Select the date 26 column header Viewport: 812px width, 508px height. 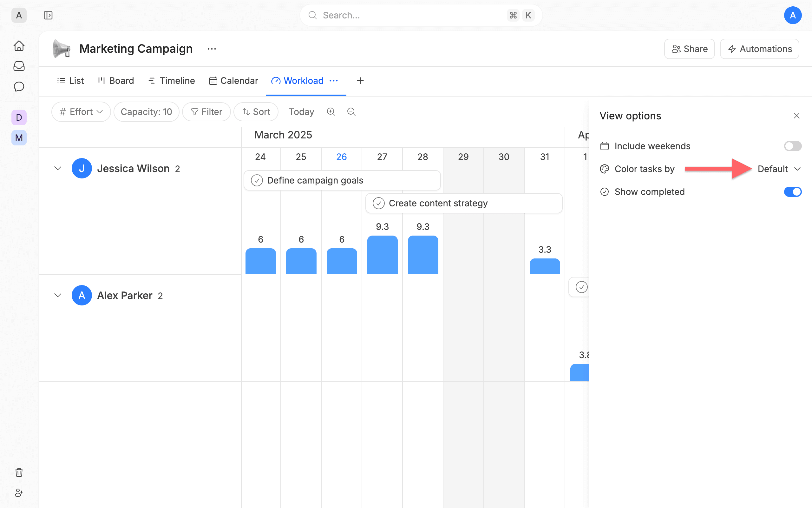pos(342,157)
